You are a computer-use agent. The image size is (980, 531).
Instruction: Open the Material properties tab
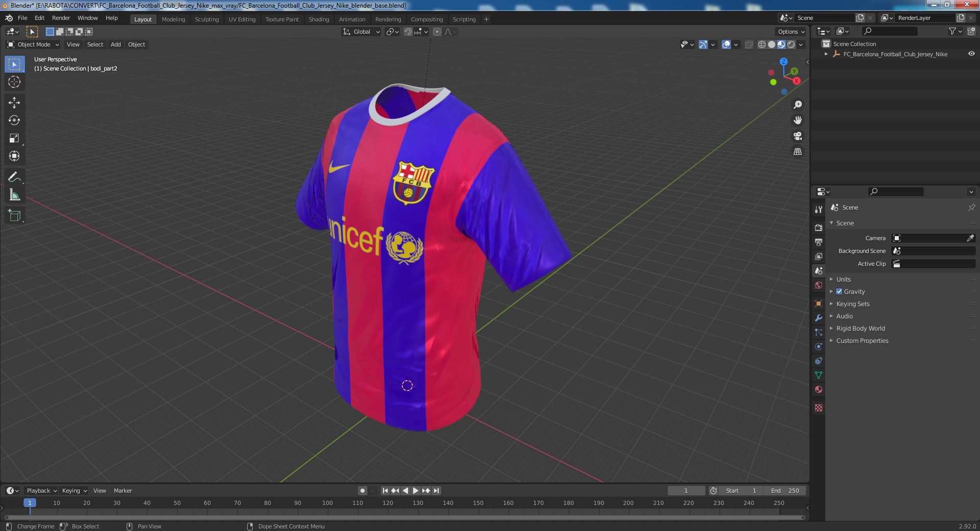[819, 389]
